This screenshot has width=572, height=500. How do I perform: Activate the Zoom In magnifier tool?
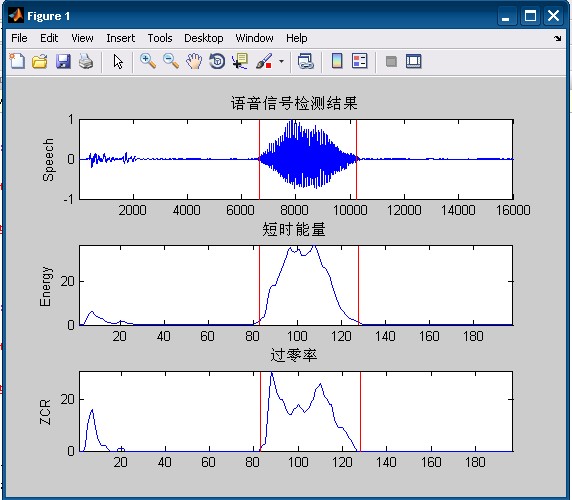148,61
